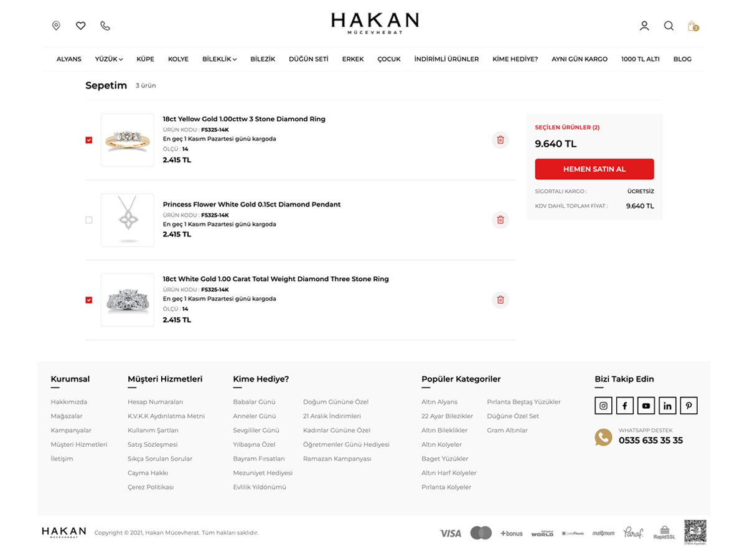Open the ALYANS menu item
The image size is (747, 560).
pyautogui.click(x=69, y=59)
